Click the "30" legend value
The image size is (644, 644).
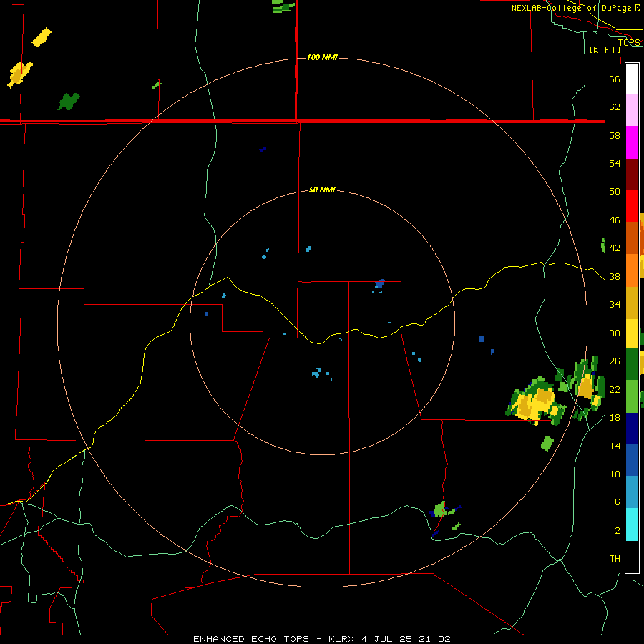[x=615, y=333]
